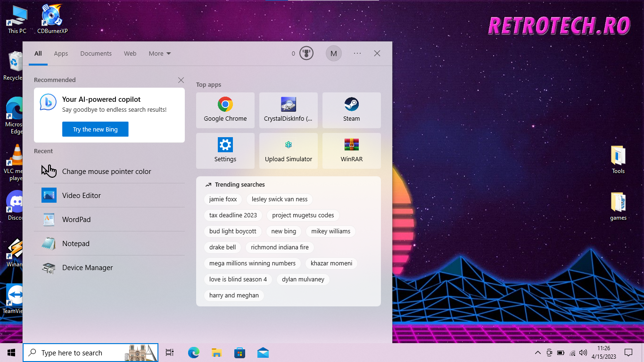Launch Upload Simulator from Top apps
This screenshot has height=362, width=644.
(x=289, y=151)
